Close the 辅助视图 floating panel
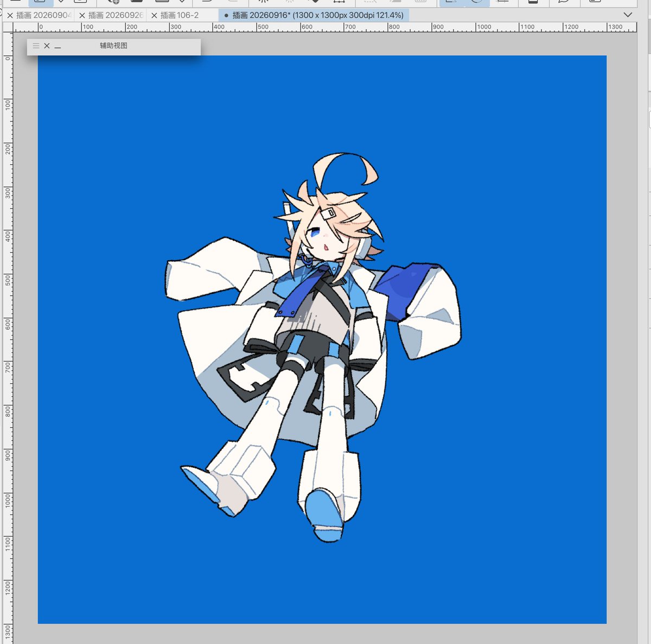 pyautogui.click(x=47, y=46)
